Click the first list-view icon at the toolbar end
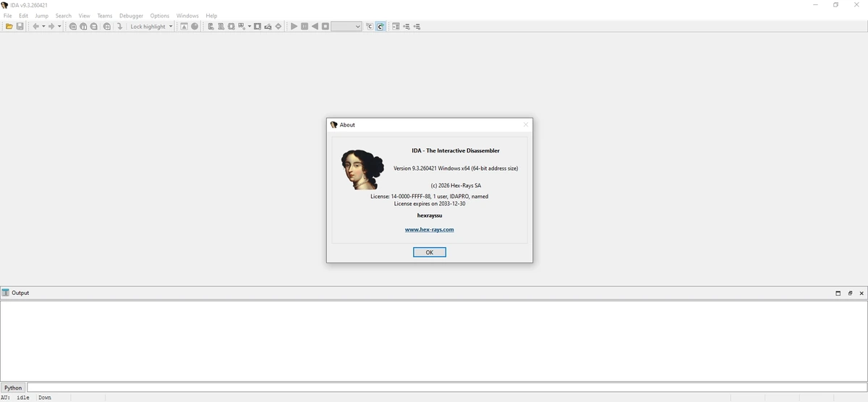 click(x=396, y=27)
